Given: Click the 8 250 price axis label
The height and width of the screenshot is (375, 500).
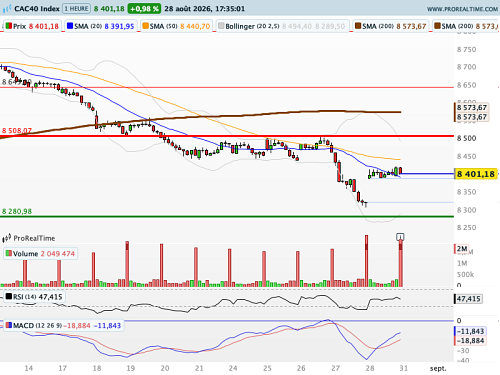Looking at the screenshot, I should point(466,228).
